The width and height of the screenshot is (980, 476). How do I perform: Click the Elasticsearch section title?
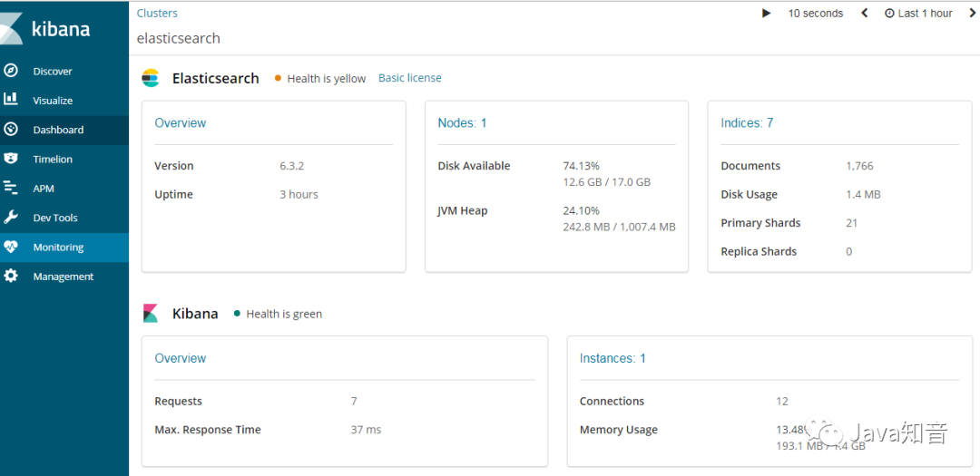coord(216,78)
